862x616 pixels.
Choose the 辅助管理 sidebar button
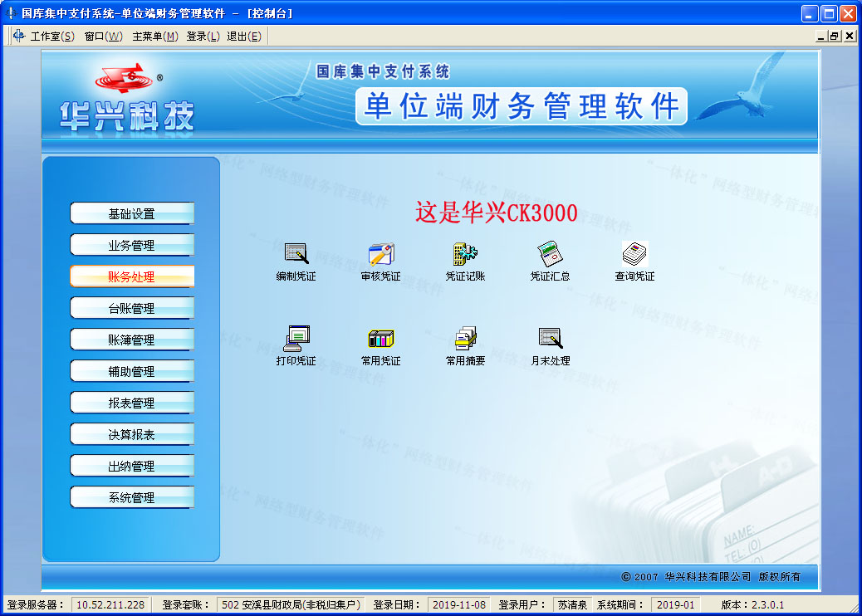click(x=132, y=371)
